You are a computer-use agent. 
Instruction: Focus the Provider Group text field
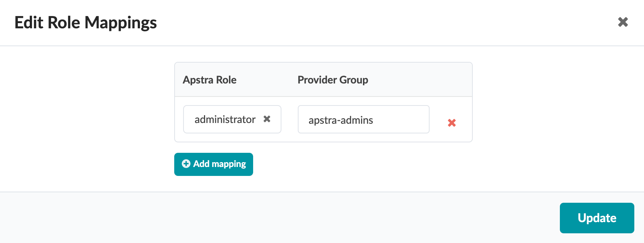[x=363, y=119]
